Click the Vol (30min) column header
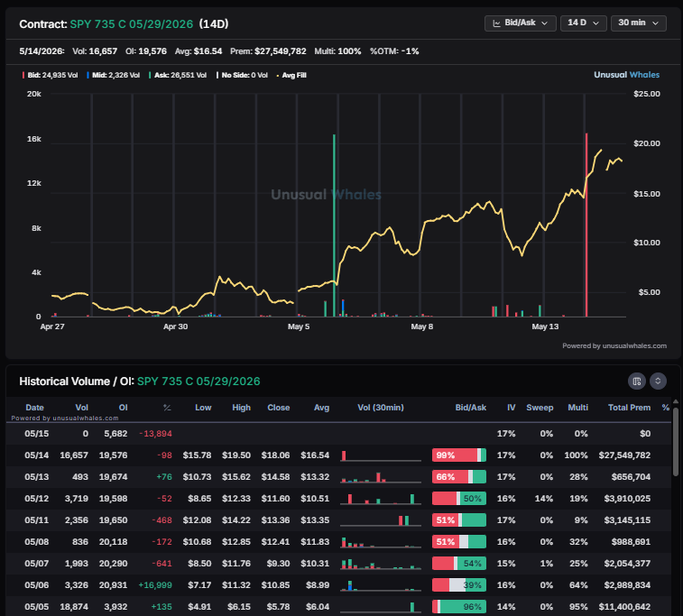The width and height of the screenshot is (683, 616). tap(381, 408)
